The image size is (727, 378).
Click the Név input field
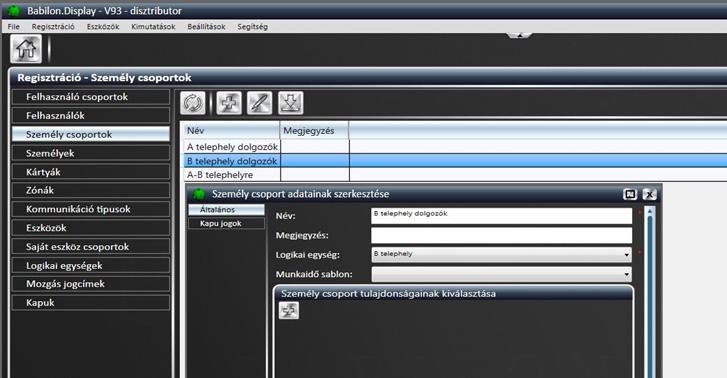tap(502, 216)
